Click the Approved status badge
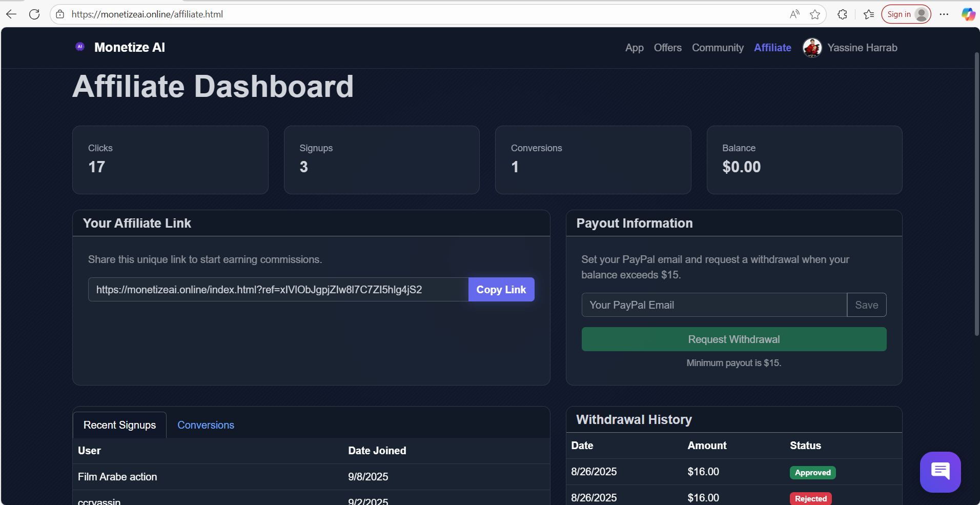The image size is (980, 505). click(813, 473)
